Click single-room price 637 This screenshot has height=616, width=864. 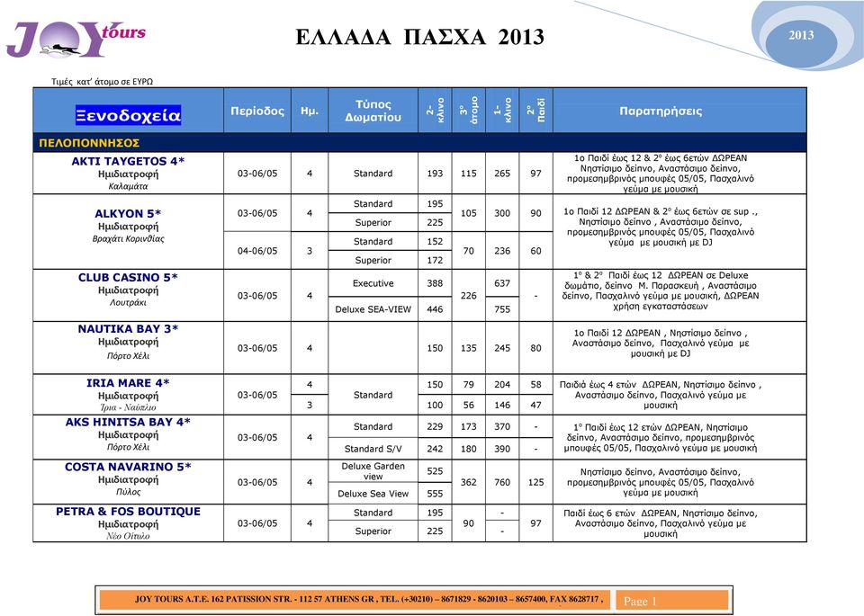pos(502,283)
